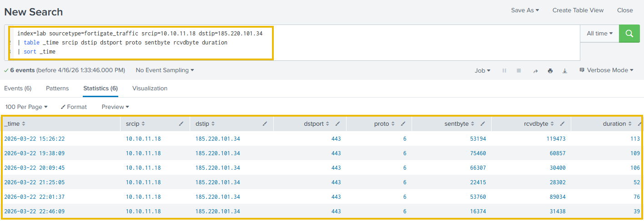Viewport: 644px width, 221px height.
Task: Click rcvdbyte value 31438
Action: coord(558,211)
